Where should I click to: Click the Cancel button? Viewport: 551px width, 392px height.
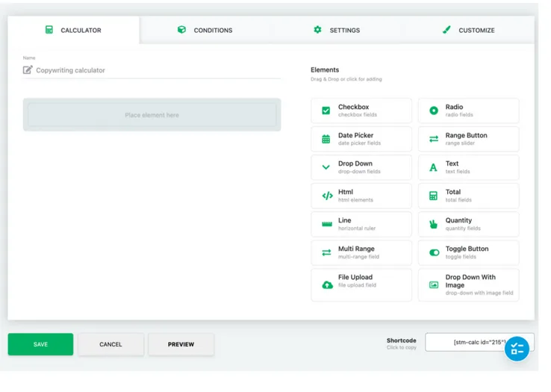(110, 344)
